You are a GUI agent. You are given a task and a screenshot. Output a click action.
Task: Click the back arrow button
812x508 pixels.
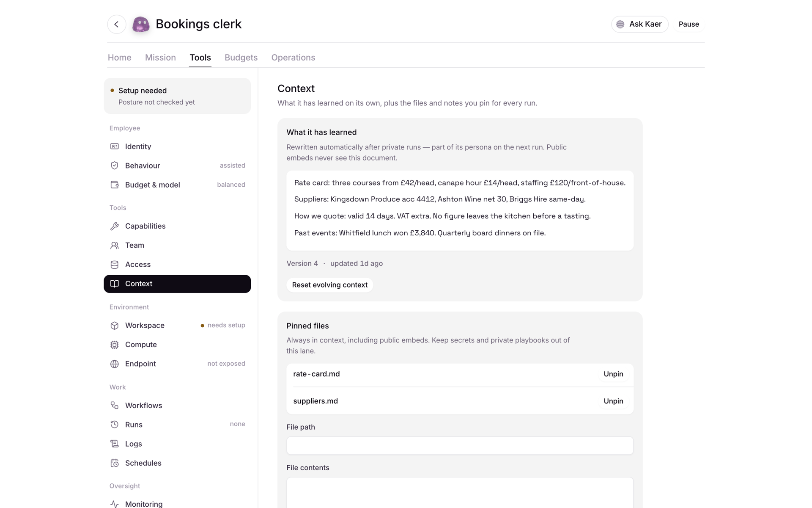click(x=117, y=24)
